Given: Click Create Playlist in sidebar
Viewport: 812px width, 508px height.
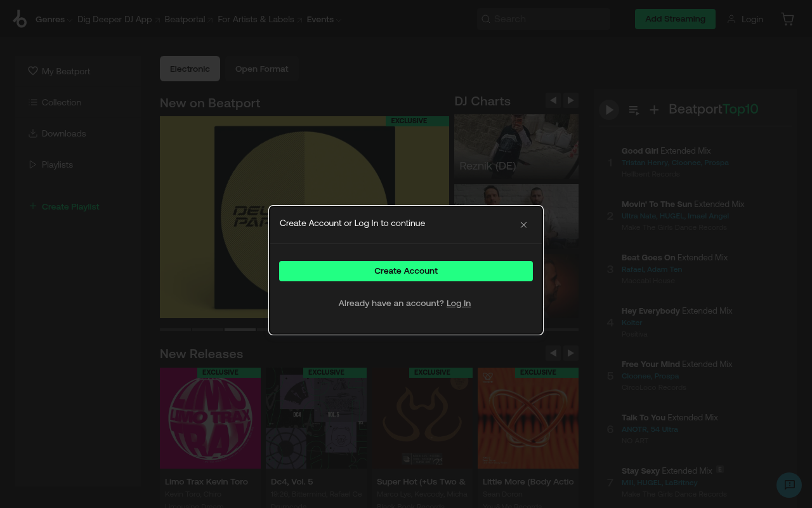Looking at the screenshot, I should 70,206.
